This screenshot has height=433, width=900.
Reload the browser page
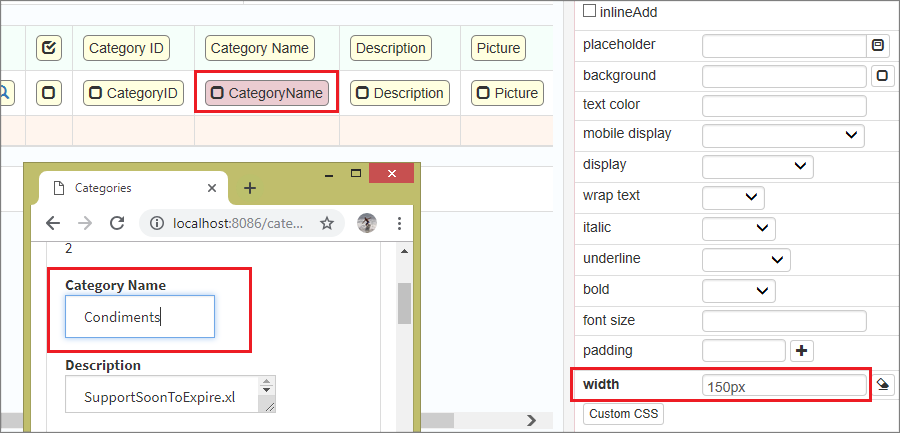[117, 223]
